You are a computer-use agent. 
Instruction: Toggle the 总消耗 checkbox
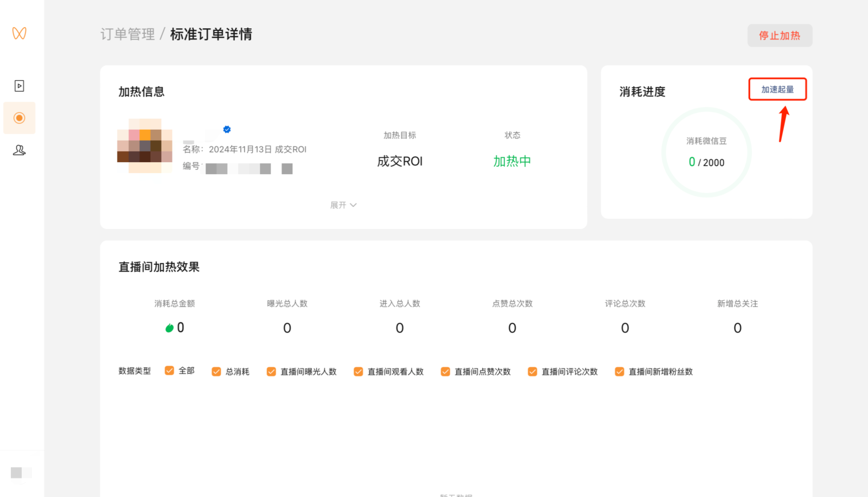tap(216, 372)
